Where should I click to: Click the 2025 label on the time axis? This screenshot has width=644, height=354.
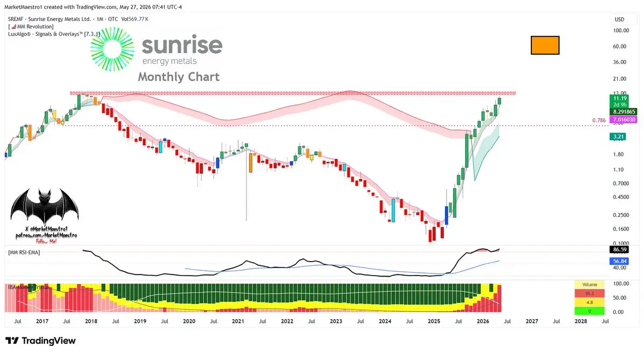click(434, 321)
